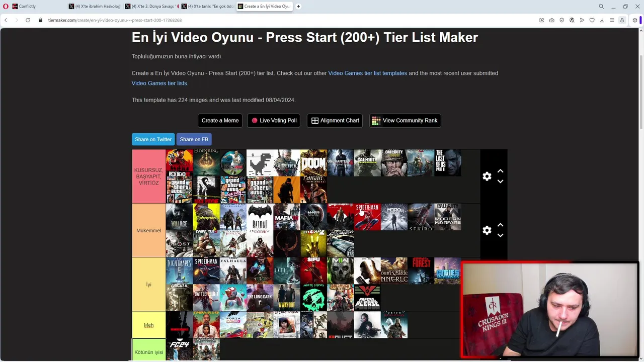Screen dimensions: 644x362
Task: Select the Create a En İyi Video Oyunu tab
Action: tap(264, 7)
